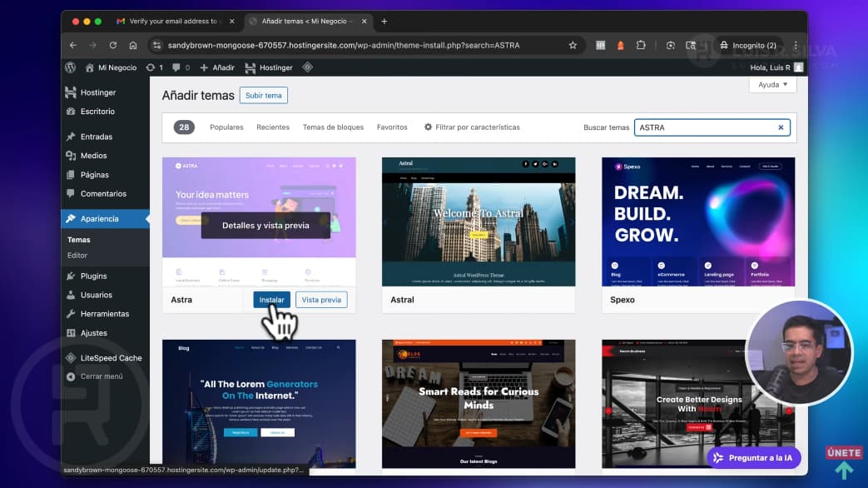This screenshot has height=488, width=868.
Task: Open Chrome's three-dot menu
Action: pyautogui.click(x=796, y=46)
